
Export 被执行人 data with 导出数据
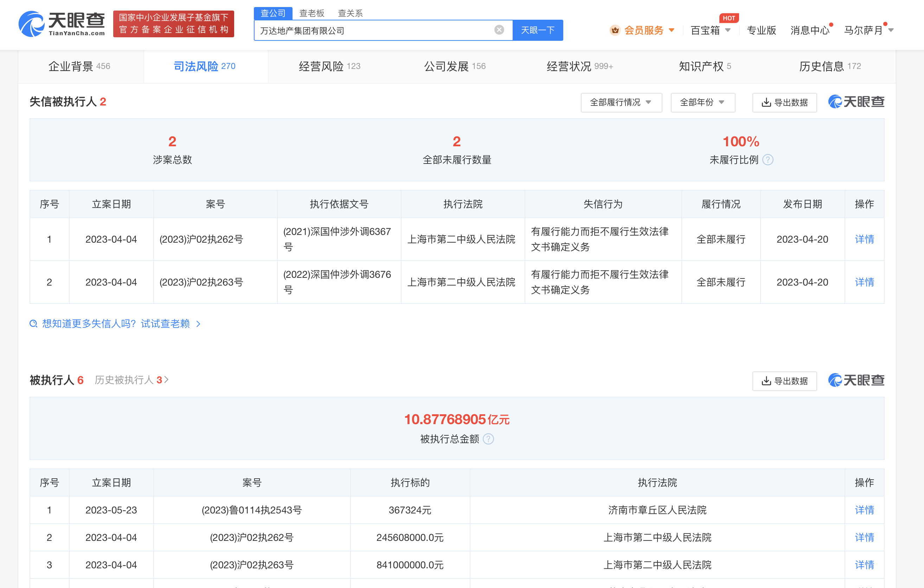tap(784, 381)
